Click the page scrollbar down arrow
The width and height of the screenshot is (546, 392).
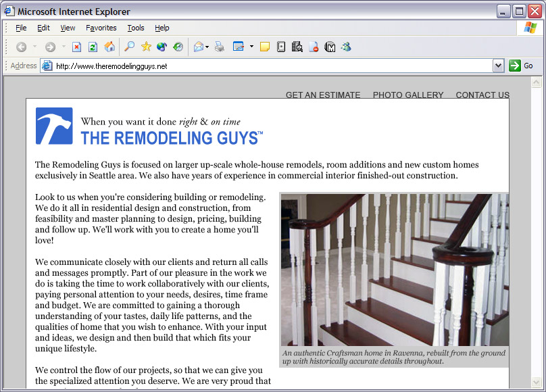537,383
